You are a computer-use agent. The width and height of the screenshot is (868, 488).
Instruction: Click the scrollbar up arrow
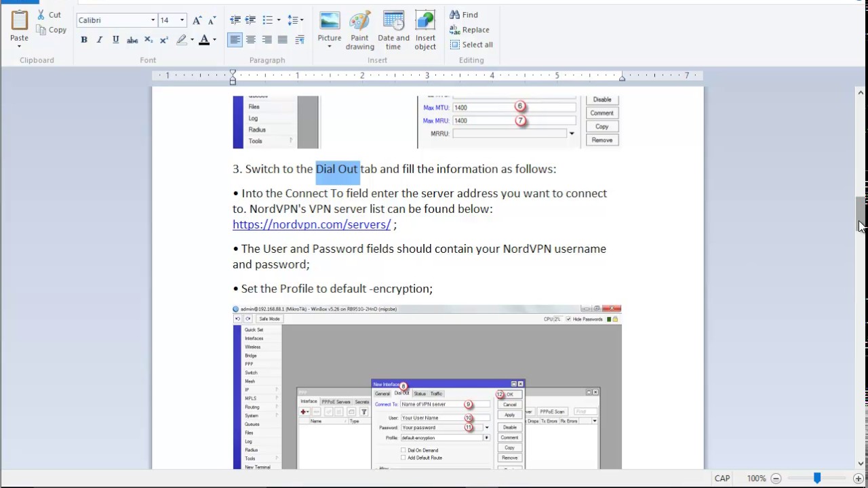(861, 93)
